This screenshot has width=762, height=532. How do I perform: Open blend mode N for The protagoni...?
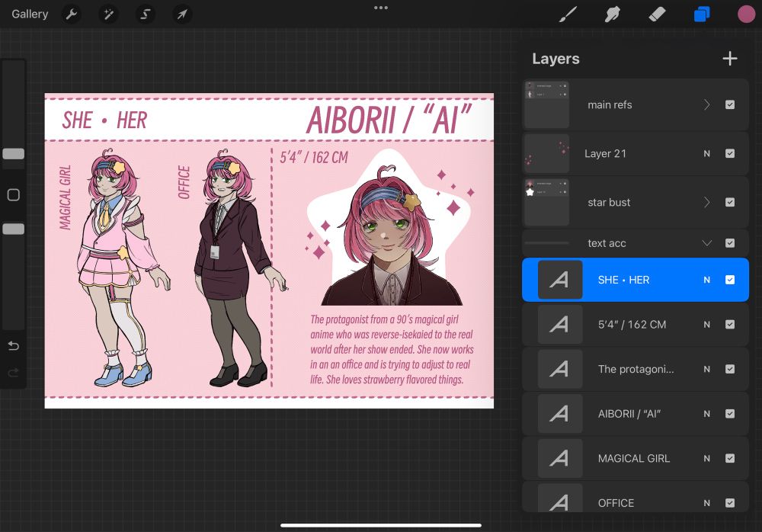[707, 369]
